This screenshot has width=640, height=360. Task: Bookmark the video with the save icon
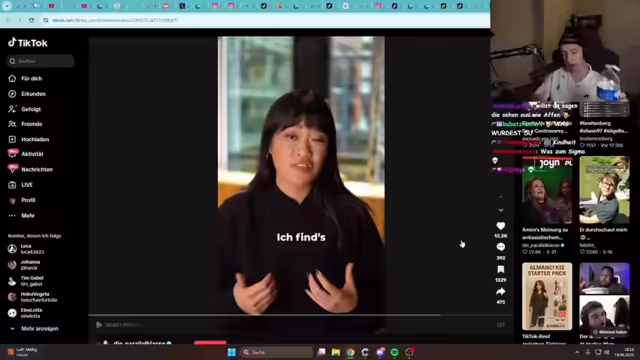500,269
